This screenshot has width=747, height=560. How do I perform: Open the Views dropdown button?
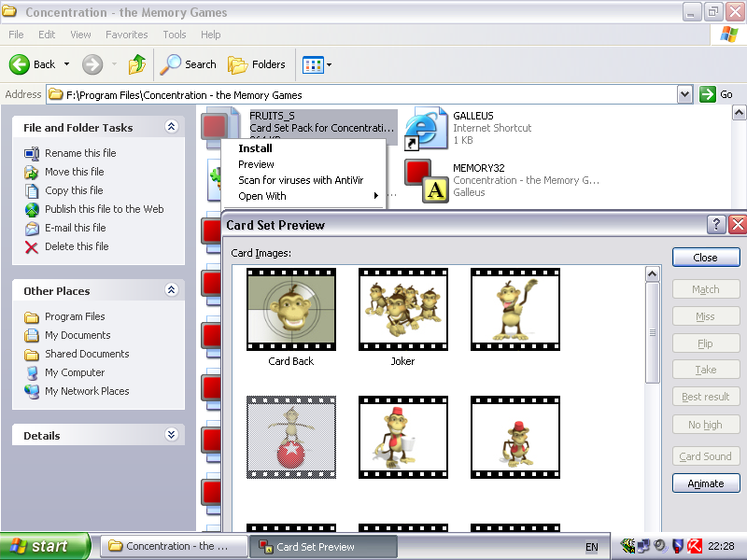317,64
